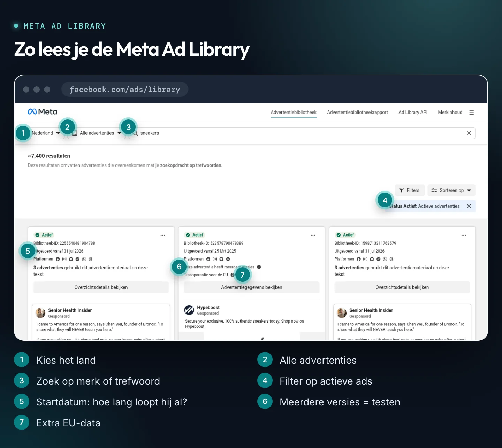Open three-dot menu on ad ID 1598713311763579
The width and height of the screenshot is (502, 448).
click(x=464, y=235)
